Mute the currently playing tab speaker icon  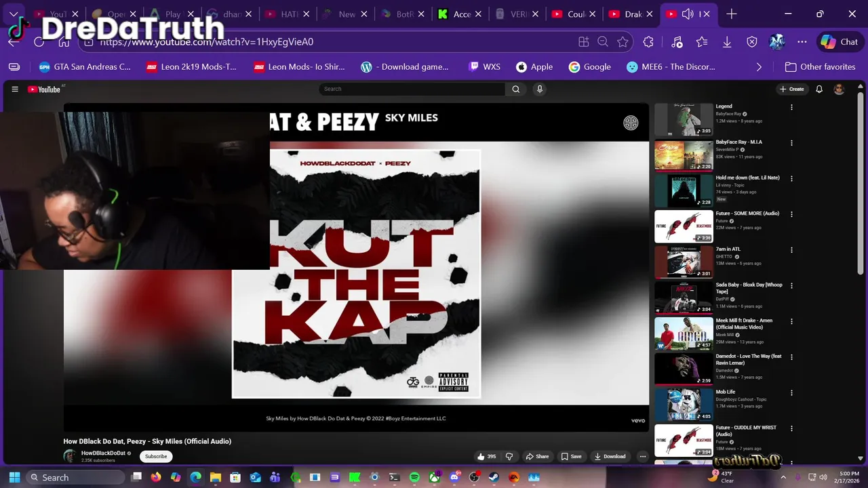pos(687,14)
